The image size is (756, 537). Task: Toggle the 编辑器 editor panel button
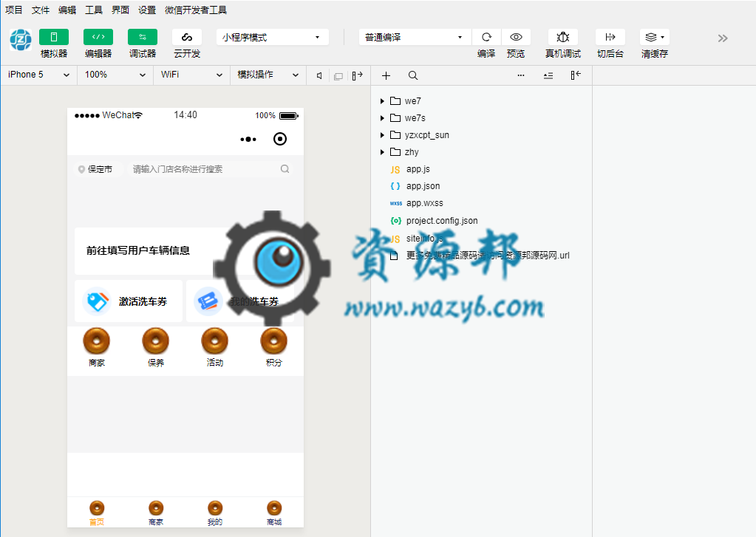(98, 37)
